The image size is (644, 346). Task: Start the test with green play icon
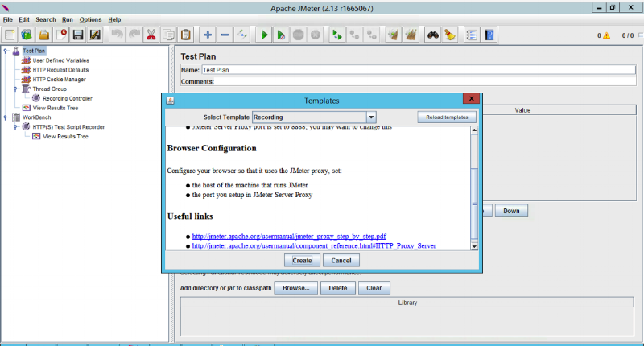264,35
